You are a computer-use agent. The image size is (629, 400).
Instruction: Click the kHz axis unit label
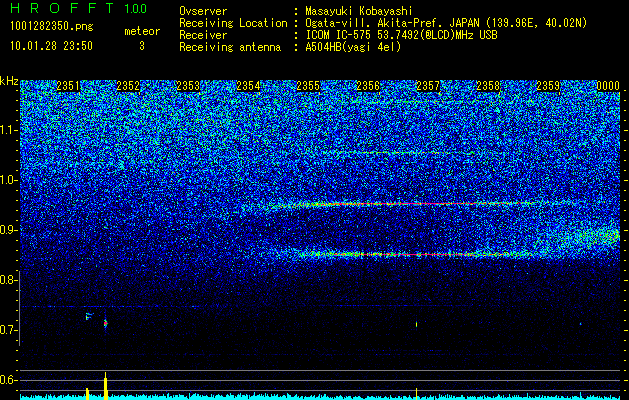(x=9, y=81)
